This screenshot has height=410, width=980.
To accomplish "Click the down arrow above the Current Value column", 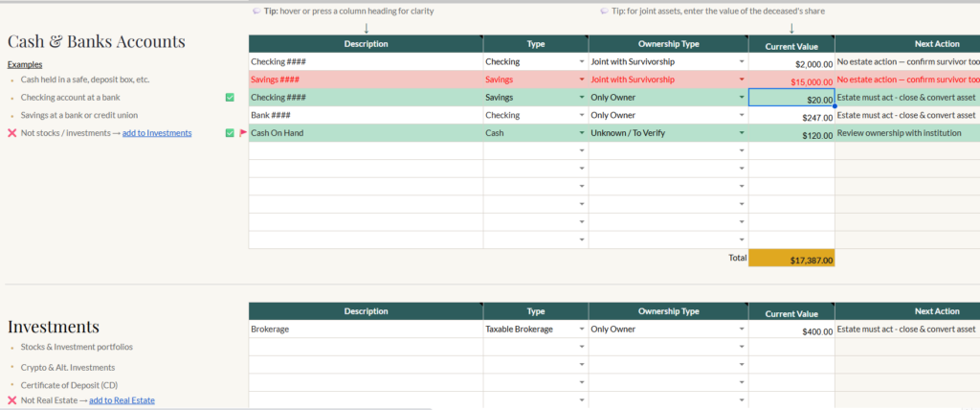I will pyautogui.click(x=791, y=28).
